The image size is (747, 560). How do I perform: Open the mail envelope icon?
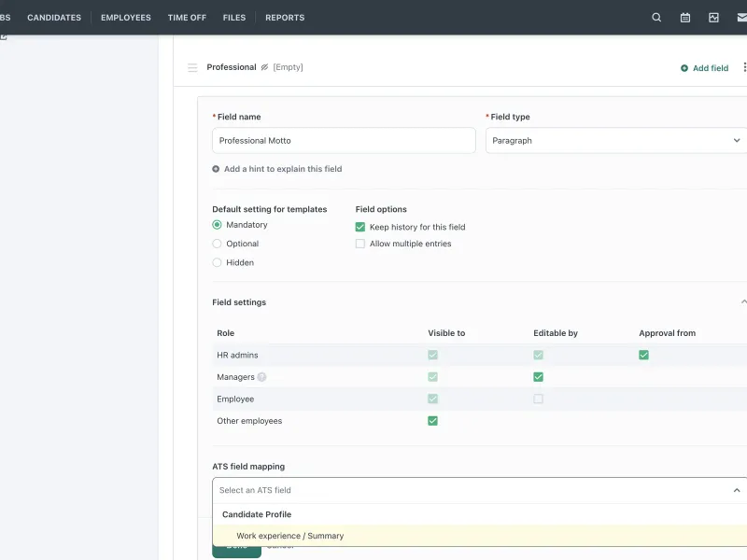741,18
